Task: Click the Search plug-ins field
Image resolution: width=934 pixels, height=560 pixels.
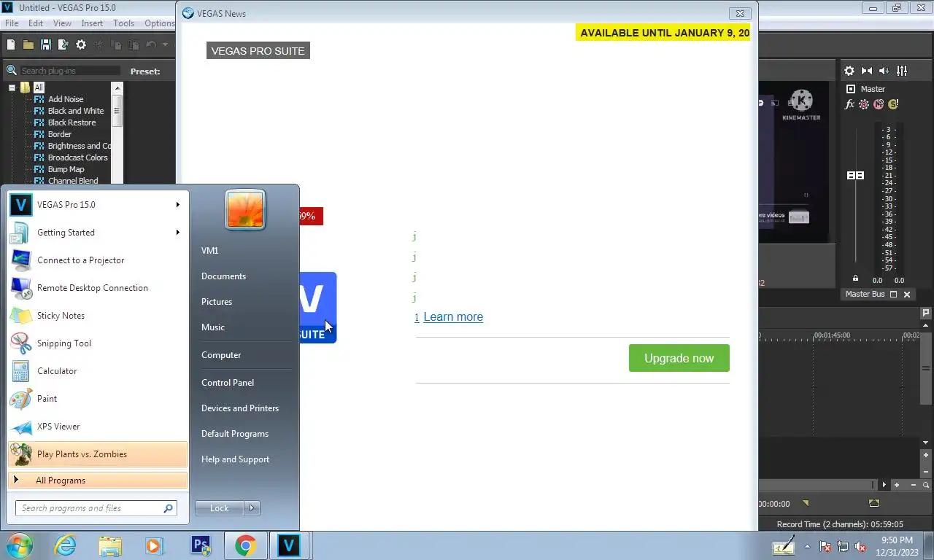Action: point(70,71)
